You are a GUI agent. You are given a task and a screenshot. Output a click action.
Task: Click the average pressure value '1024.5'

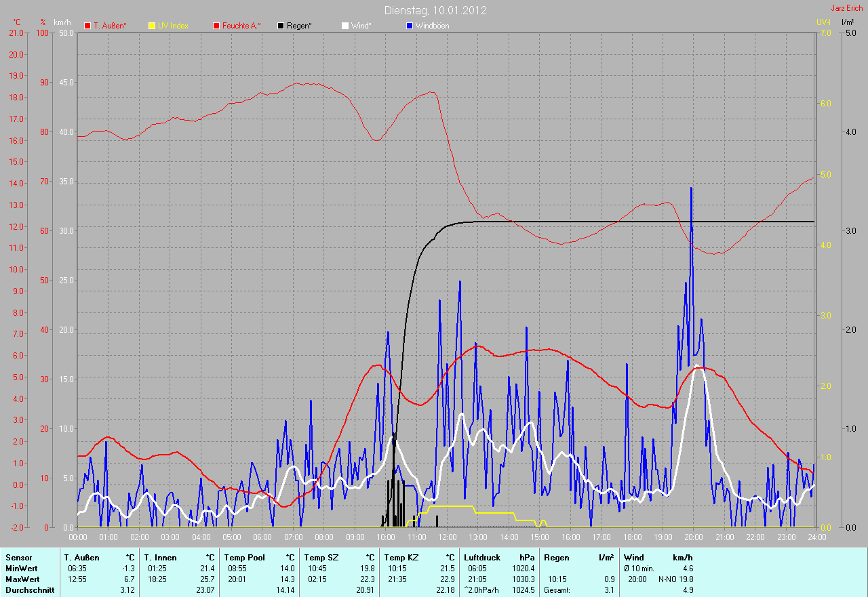[x=523, y=590]
